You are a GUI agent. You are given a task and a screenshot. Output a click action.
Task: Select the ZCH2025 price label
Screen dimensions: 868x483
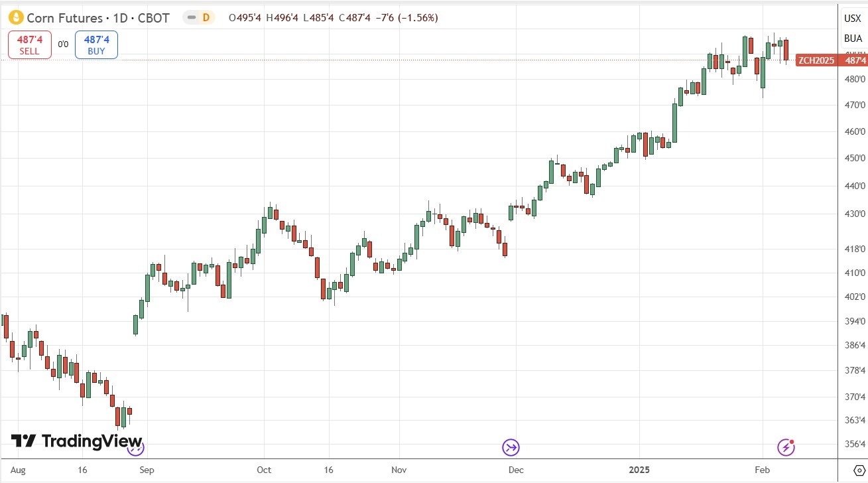point(816,60)
